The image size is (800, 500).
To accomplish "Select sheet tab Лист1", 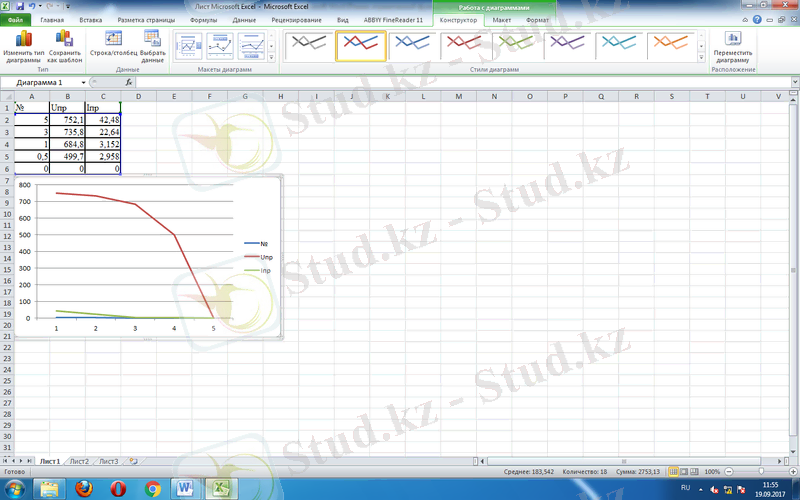I will pos(49,461).
